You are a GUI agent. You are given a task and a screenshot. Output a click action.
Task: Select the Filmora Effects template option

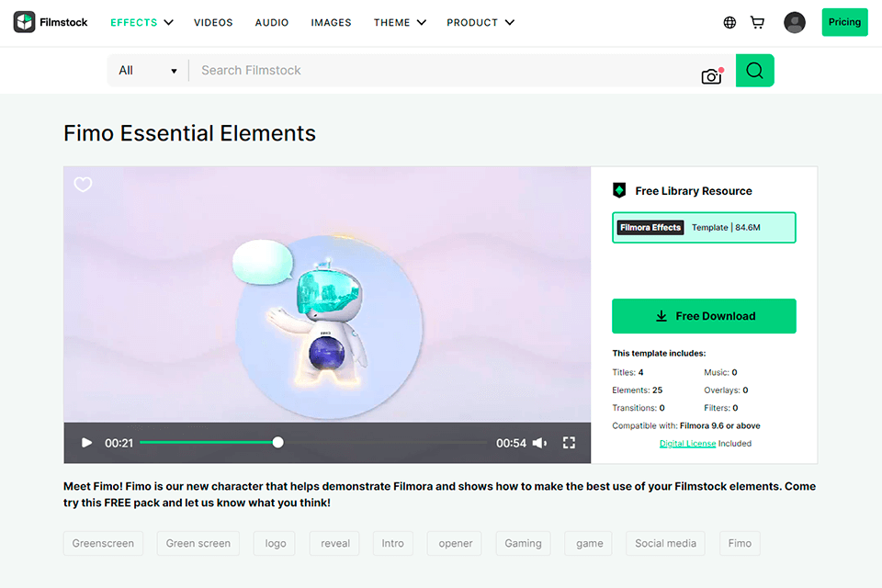click(704, 227)
